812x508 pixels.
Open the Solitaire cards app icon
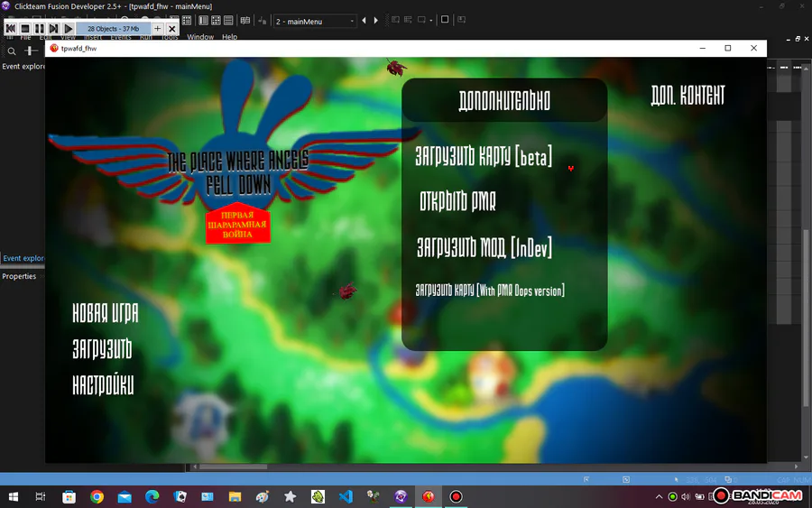180,496
